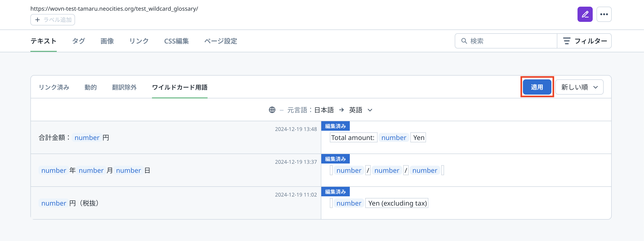Open the 新しい順 sort order dropdown
This screenshot has height=241, width=644.
(579, 87)
